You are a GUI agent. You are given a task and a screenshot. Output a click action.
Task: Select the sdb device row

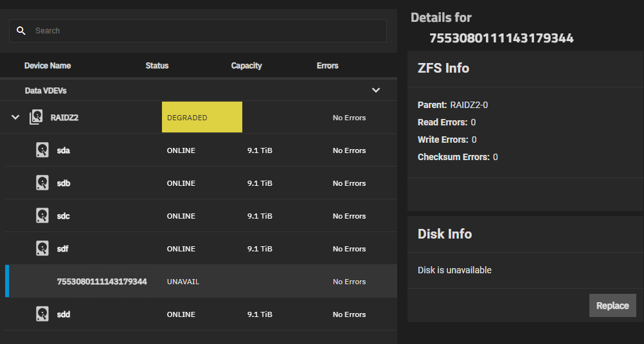201,183
